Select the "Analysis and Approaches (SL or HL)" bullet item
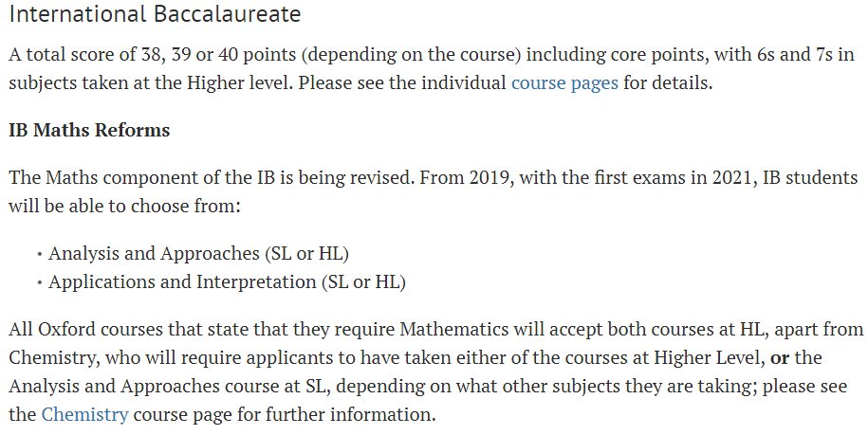This screenshot has height=435, width=868. (x=199, y=253)
